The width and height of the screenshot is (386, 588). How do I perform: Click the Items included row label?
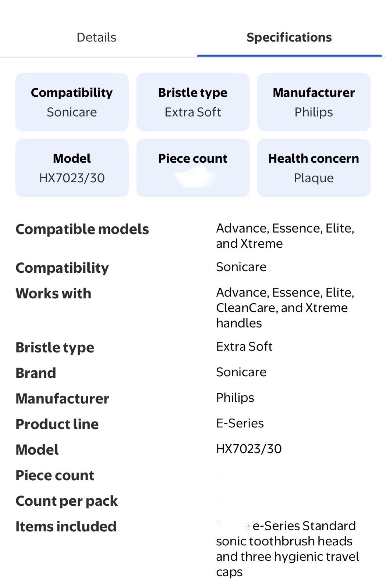(x=66, y=526)
